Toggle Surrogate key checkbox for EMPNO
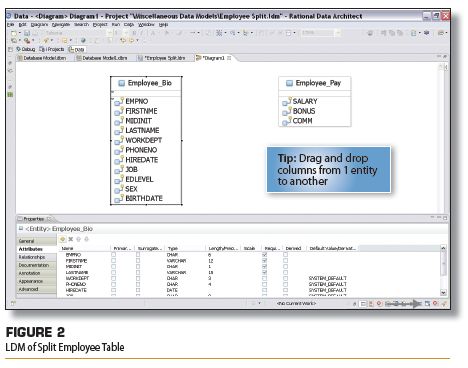 click(138, 255)
